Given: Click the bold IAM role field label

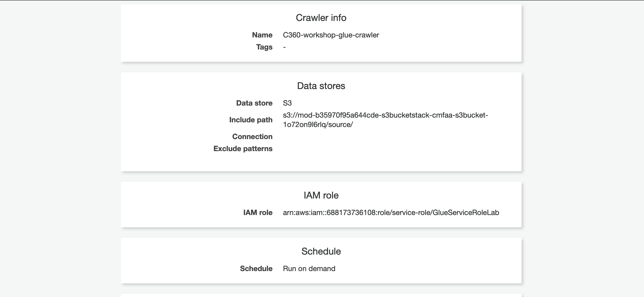Looking at the screenshot, I should 258,212.
